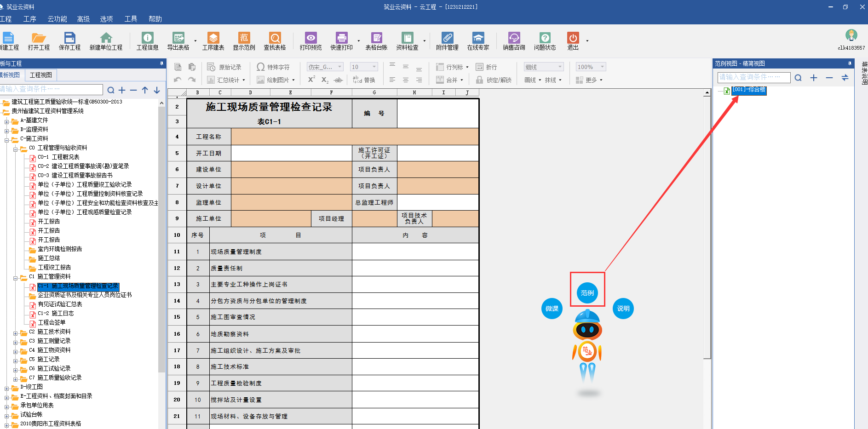This screenshot has width=868, height=429.
Task: Open 在线专家 online expert
Action: pos(478,38)
